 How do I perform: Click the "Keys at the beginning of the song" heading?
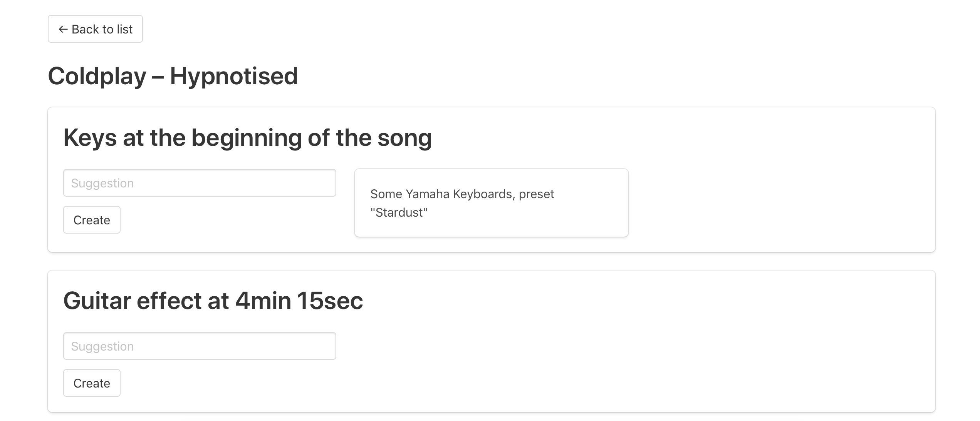click(x=247, y=138)
